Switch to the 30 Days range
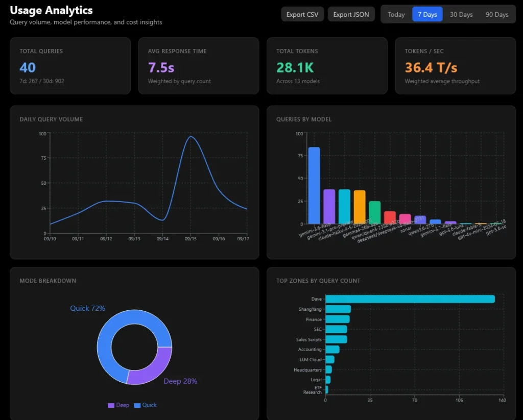The width and height of the screenshot is (523, 420). click(461, 14)
